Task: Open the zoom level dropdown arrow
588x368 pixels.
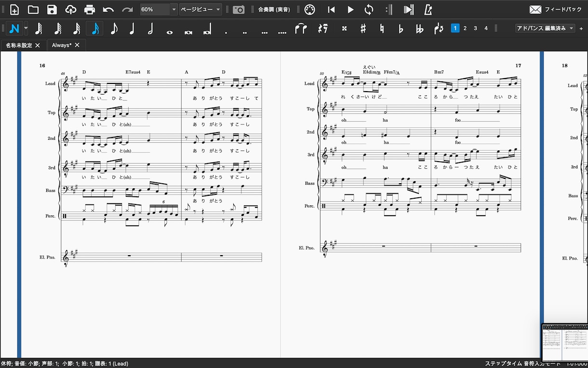Action: point(173,9)
